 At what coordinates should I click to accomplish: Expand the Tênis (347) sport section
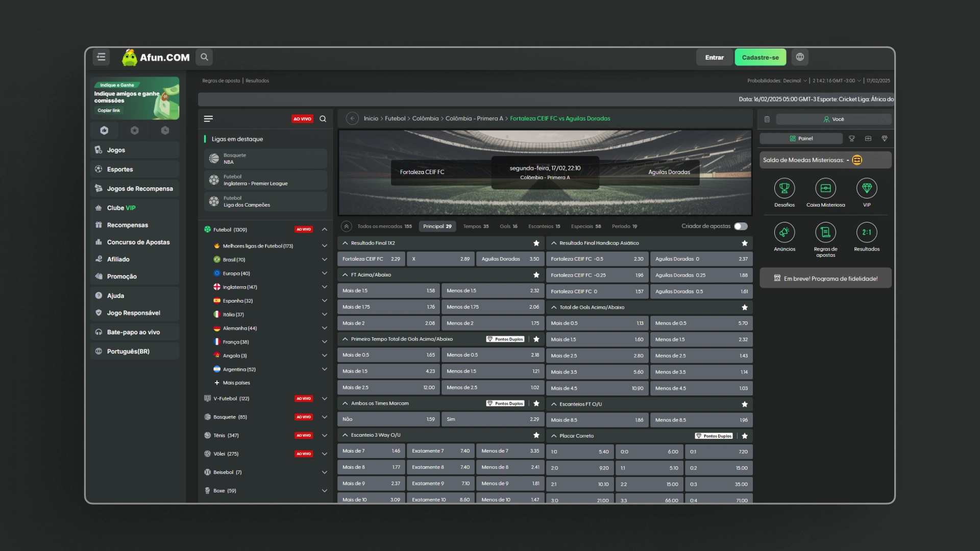pyautogui.click(x=324, y=436)
